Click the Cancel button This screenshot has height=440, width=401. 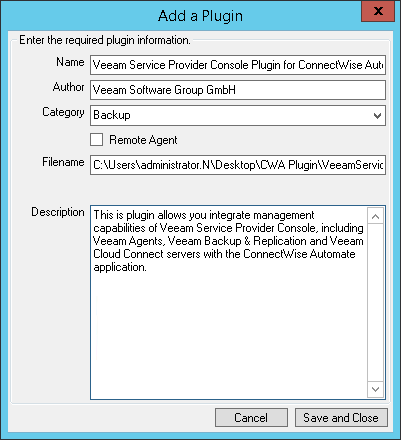tap(251, 418)
